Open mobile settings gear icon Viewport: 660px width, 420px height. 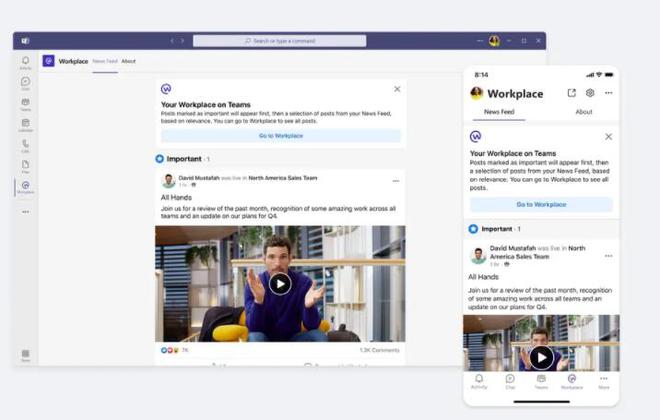click(590, 93)
